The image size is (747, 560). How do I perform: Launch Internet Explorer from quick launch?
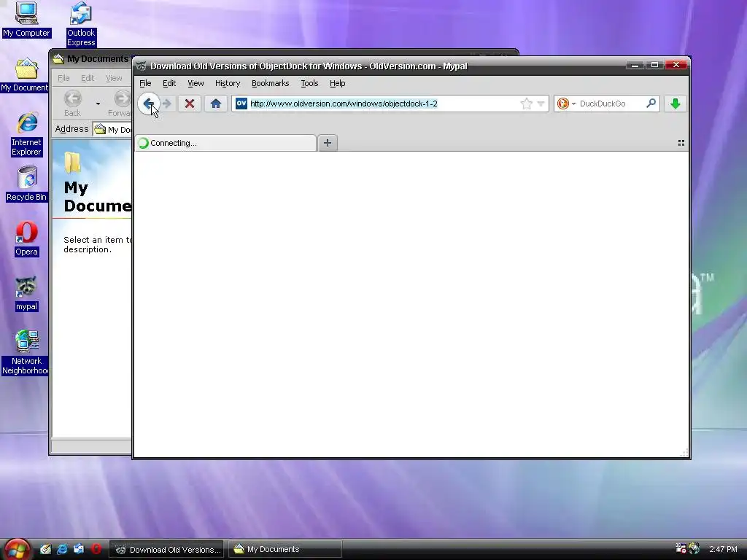tap(62, 549)
